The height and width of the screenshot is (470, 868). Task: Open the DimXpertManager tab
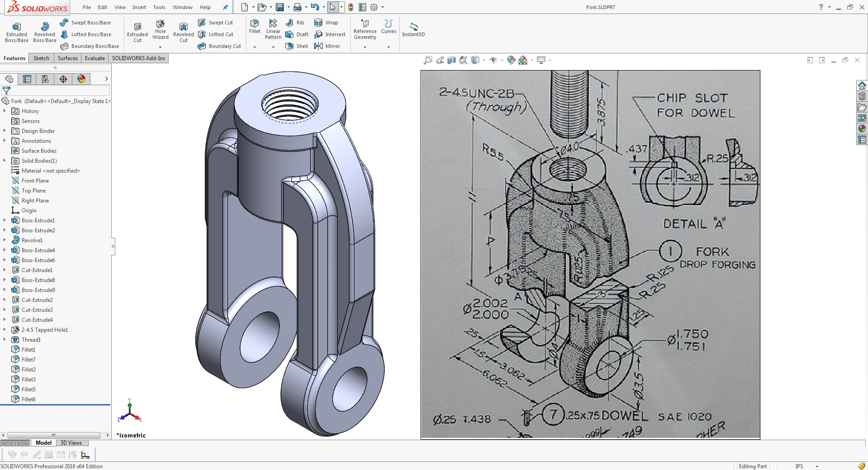[63, 79]
